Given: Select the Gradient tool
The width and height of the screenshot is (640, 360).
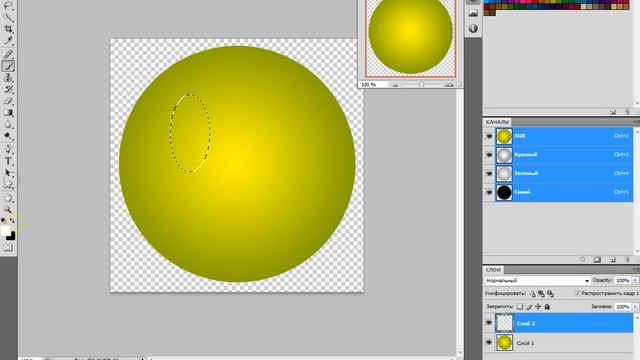Looking at the screenshot, I should (x=8, y=113).
